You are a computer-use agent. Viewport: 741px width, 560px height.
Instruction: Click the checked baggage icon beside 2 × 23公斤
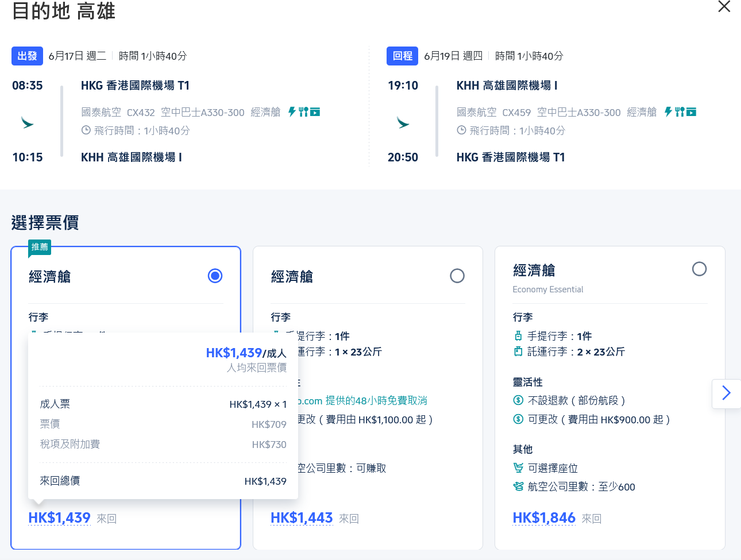518,352
